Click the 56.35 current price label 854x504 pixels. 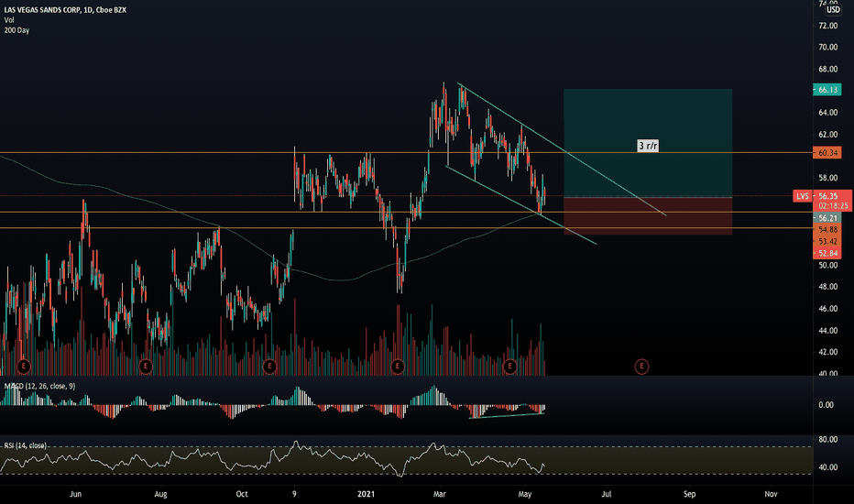pyautogui.click(x=827, y=196)
